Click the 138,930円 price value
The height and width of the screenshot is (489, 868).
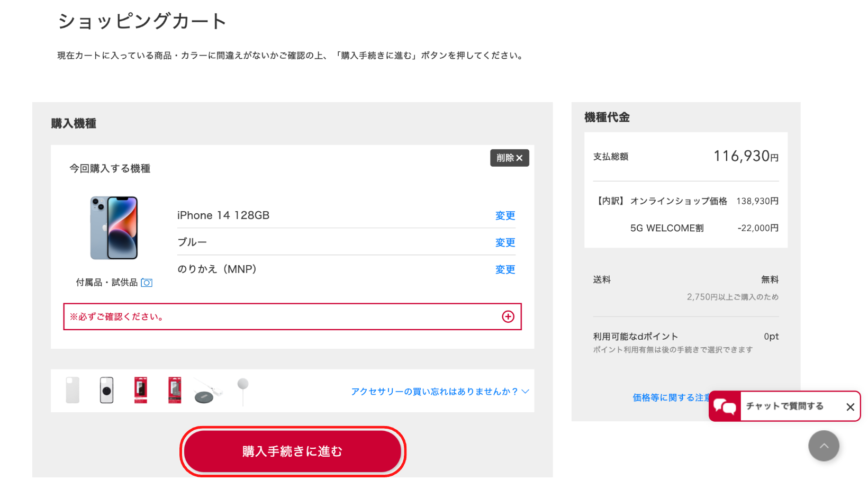point(757,201)
